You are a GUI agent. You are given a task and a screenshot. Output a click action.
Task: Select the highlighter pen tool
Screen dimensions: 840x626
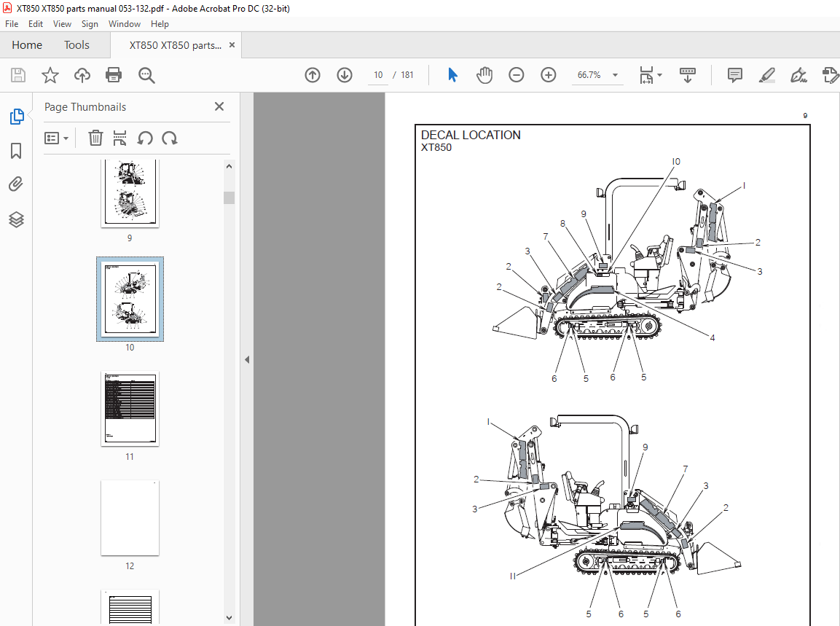tap(767, 75)
